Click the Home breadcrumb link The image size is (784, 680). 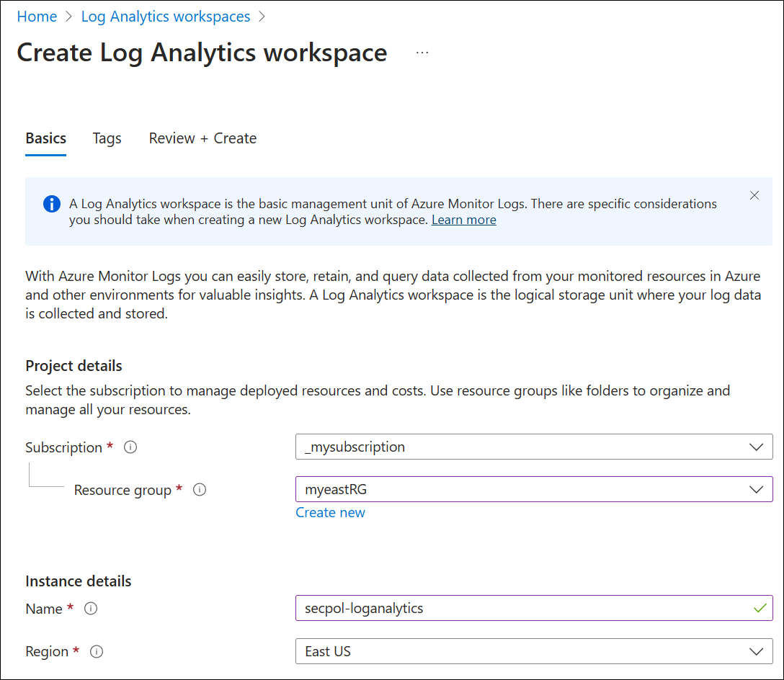(37, 17)
